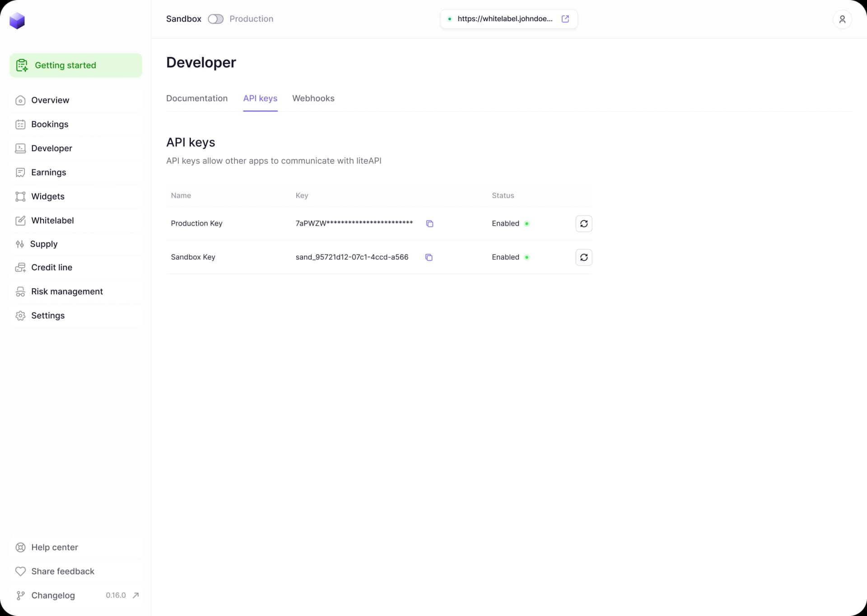The height and width of the screenshot is (616, 867).
Task: Copy the Production Key value
Action: click(x=429, y=224)
